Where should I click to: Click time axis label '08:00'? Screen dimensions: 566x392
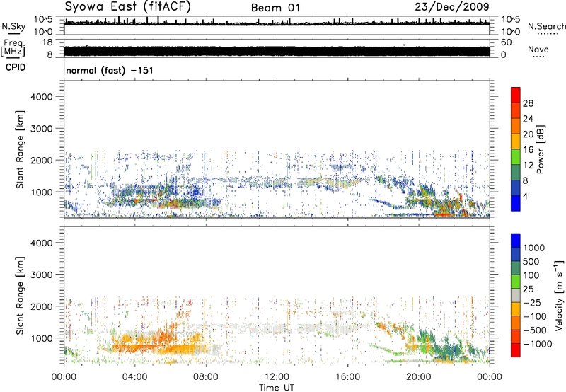click(206, 377)
